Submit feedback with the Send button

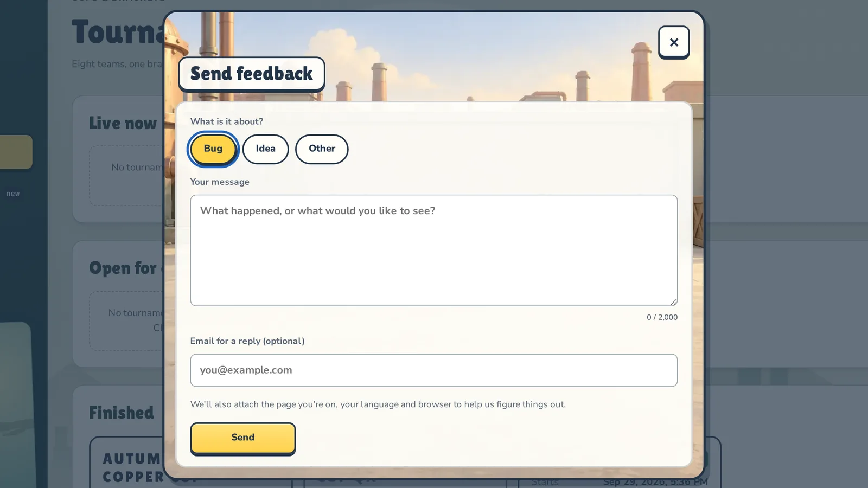[x=242, y=438]
